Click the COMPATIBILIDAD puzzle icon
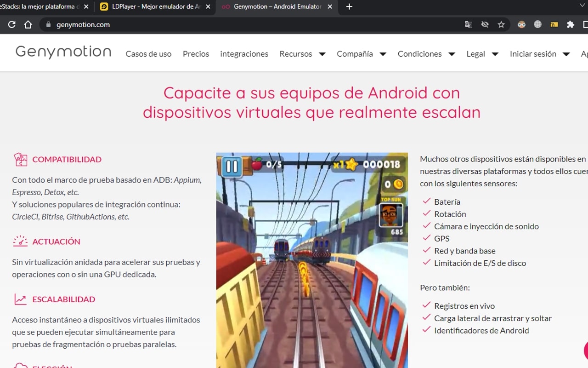Screen dimensions: 588x368 click(x=20, y=159)
